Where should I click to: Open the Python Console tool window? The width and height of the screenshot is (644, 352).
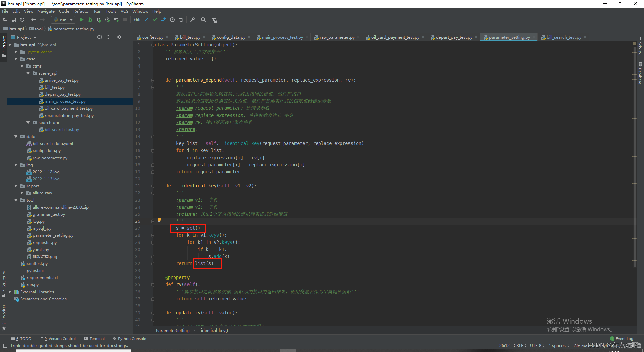click(x=129, y=339)
